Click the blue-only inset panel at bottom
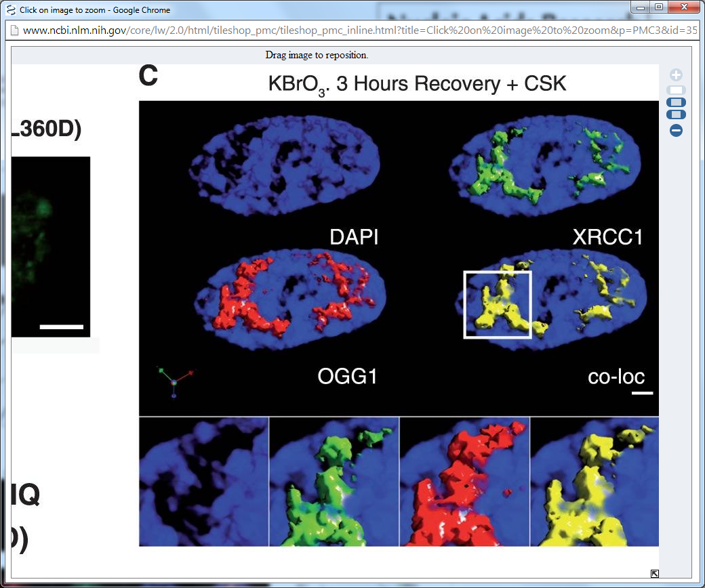Screen dimensions: 705x588 click(204, 482)
